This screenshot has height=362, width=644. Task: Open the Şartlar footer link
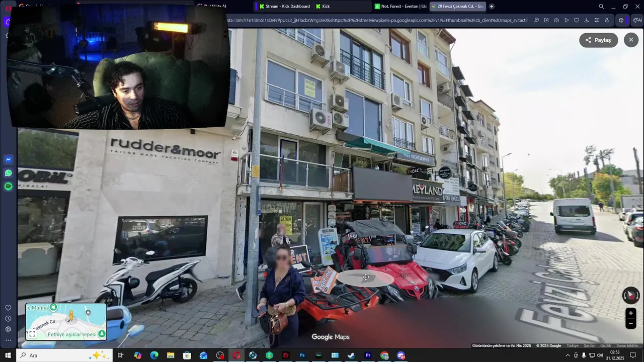point(589,346)
